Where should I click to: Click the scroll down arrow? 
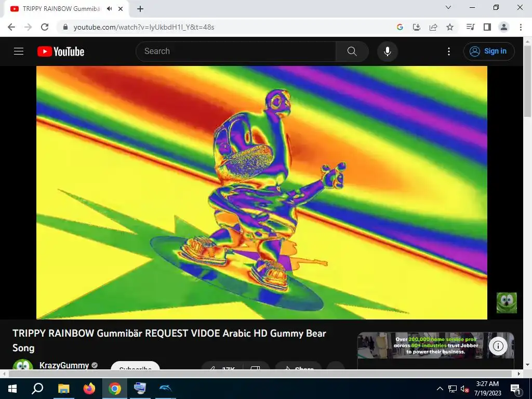pos(527,365)
